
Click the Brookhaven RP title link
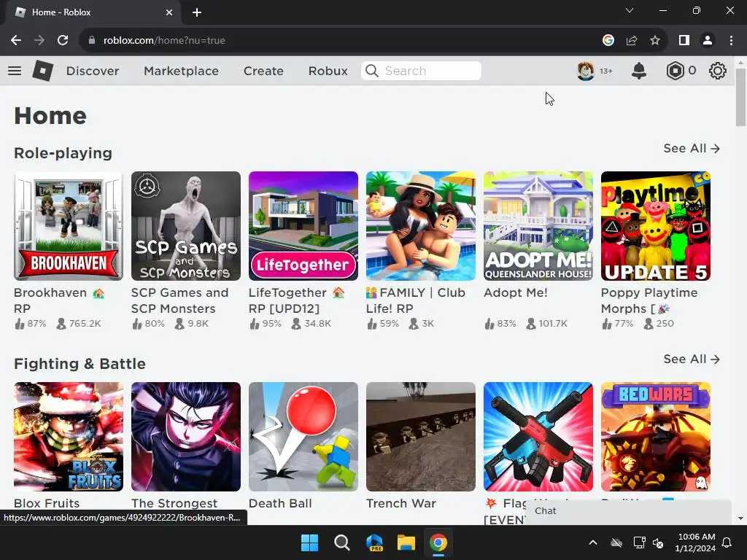(x=59, y=300)
